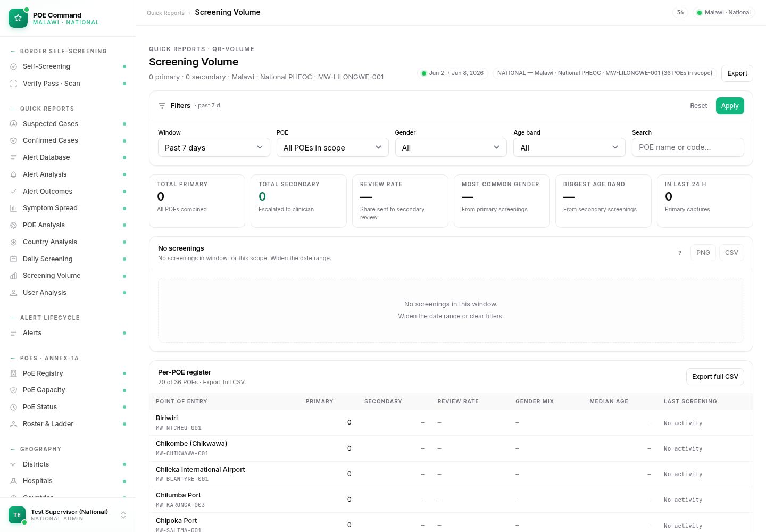The height and width of the screenshot is (532, 766).
Task: Open the Gender filter dropdown
Action: pyautogui.click(x=451, y=147)
